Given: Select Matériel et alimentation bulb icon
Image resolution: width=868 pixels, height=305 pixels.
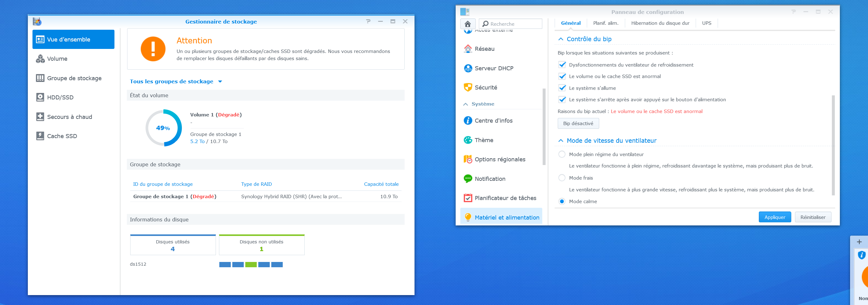Looking at the screenshot, I should (468, 218).
